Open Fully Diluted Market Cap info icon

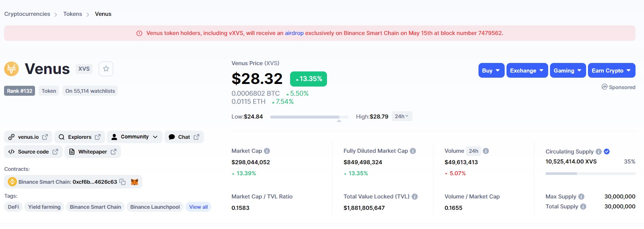tap(413, 151)
